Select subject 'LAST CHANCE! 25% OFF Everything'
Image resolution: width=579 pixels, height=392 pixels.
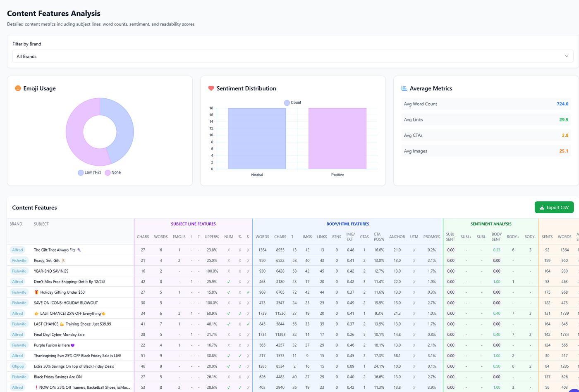point(70,314)
